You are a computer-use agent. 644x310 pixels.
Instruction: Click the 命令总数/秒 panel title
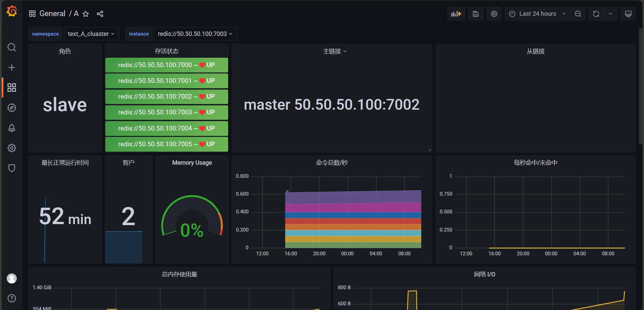tap(332, 163)
